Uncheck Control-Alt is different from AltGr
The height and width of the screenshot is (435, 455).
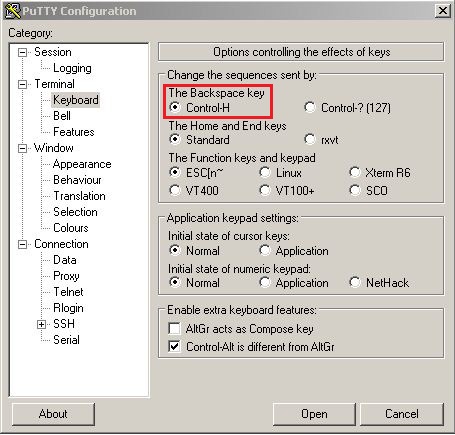pos(175,346)
